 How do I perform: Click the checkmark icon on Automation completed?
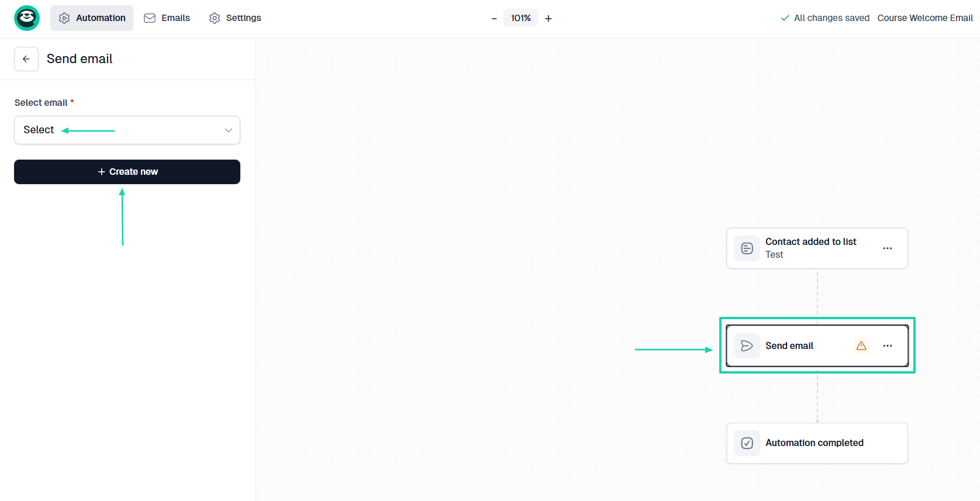pyautogui.click(x=747, y=443)
